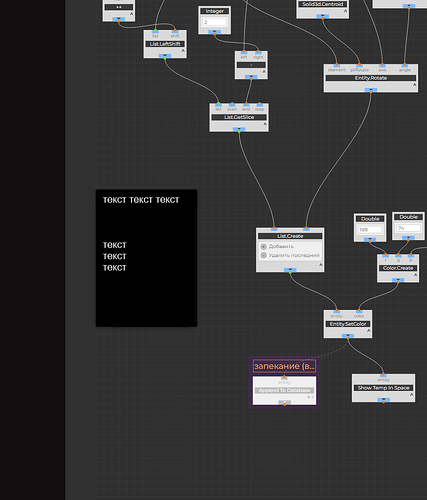Click the Удалить последний minus icon
The height and width of the screenshot is (500, 427).
tap(263, 255)
